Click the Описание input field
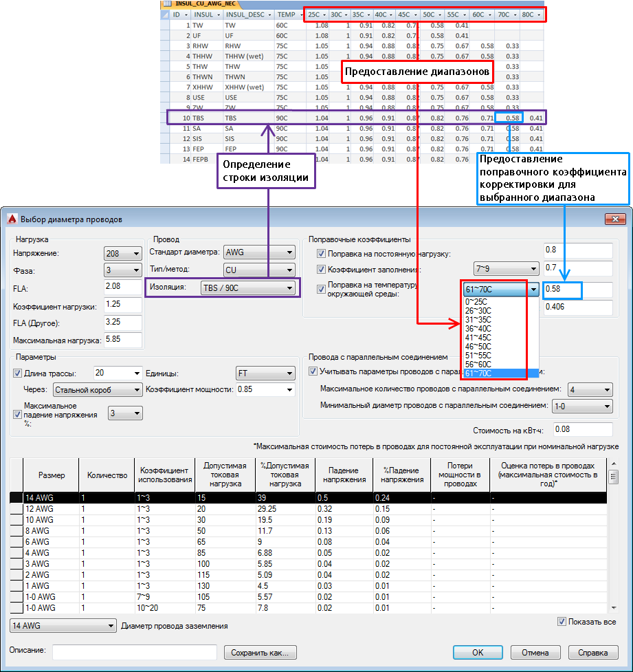633x672 pixels. 135,652
